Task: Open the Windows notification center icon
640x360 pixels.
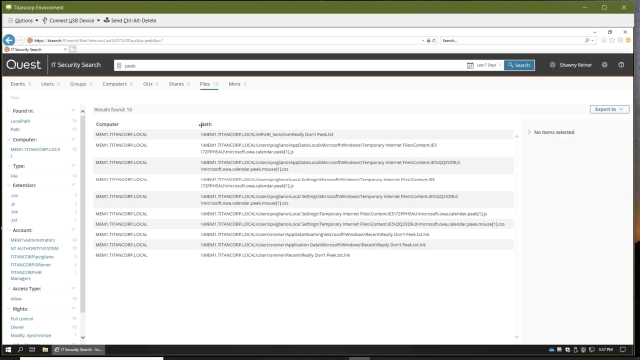Action: pos(623,350)
